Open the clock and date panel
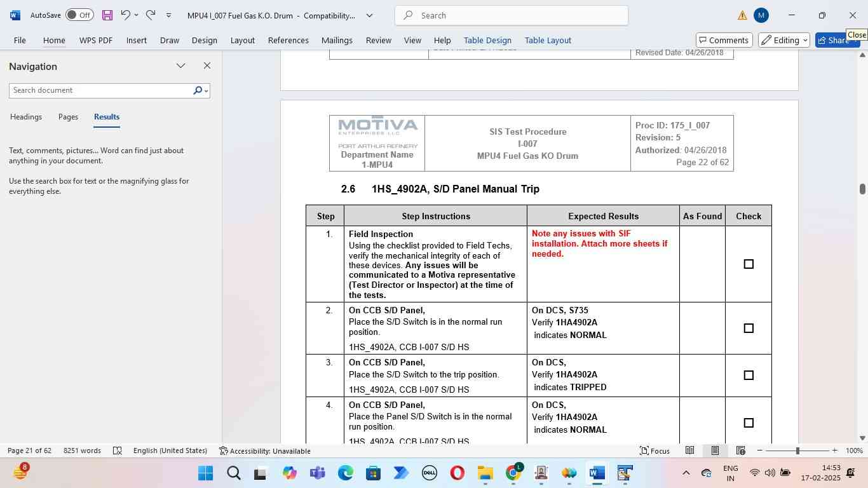The image size is (868, 488). tap(820, 473)
